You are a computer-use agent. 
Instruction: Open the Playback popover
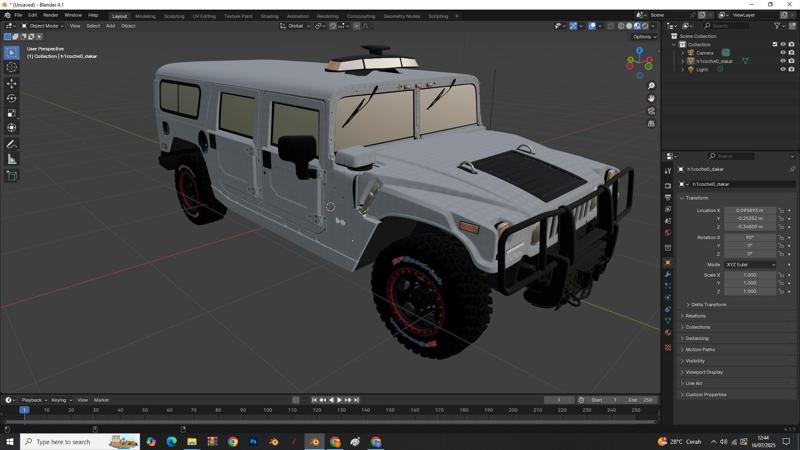coord(34,400)
